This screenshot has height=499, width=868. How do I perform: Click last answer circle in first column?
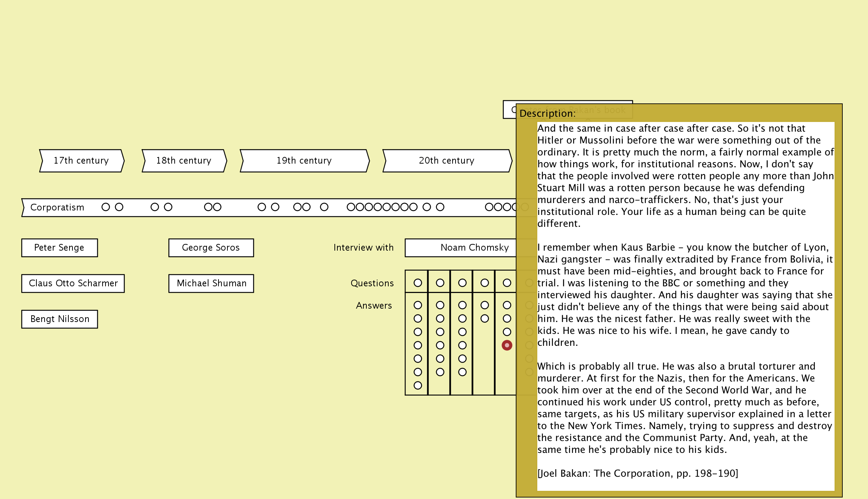418,386
